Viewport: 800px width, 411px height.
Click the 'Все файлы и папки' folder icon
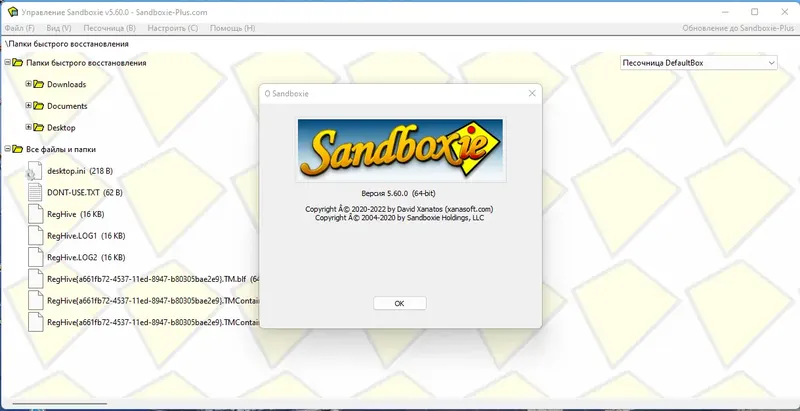[x=17, y=149]
